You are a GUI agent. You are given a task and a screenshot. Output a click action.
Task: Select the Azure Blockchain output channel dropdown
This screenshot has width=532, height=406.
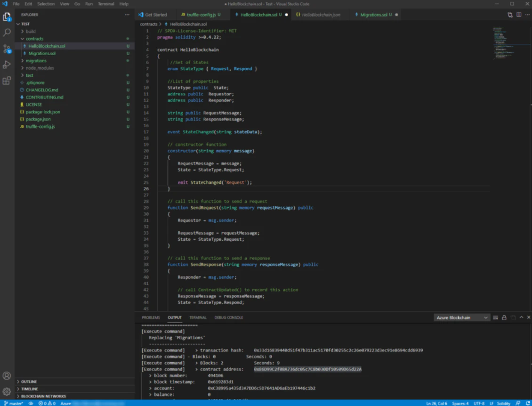click(462, 318)
